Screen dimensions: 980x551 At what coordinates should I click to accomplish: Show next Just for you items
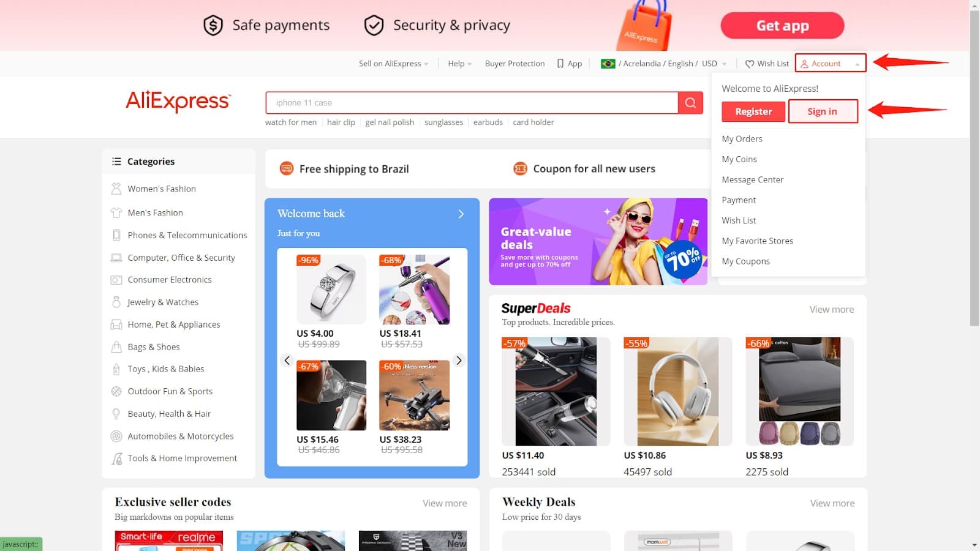tap(459, 361)
